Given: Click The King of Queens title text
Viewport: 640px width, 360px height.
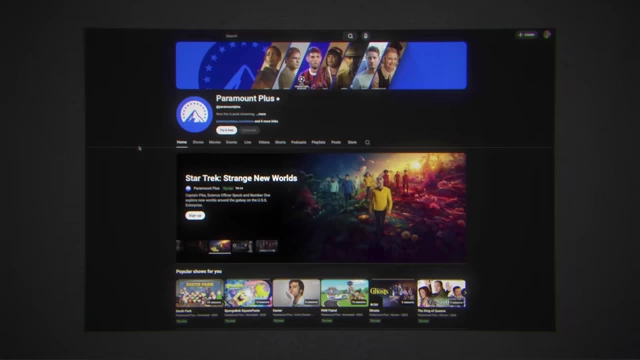Looking at the screenshot, I should [432, 311].
